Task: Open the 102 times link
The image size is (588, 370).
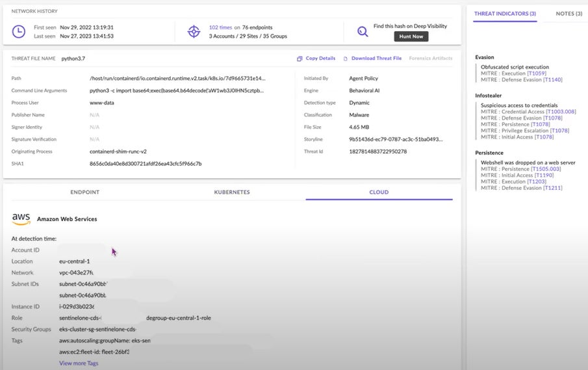Action: click(x=222, y=27)
